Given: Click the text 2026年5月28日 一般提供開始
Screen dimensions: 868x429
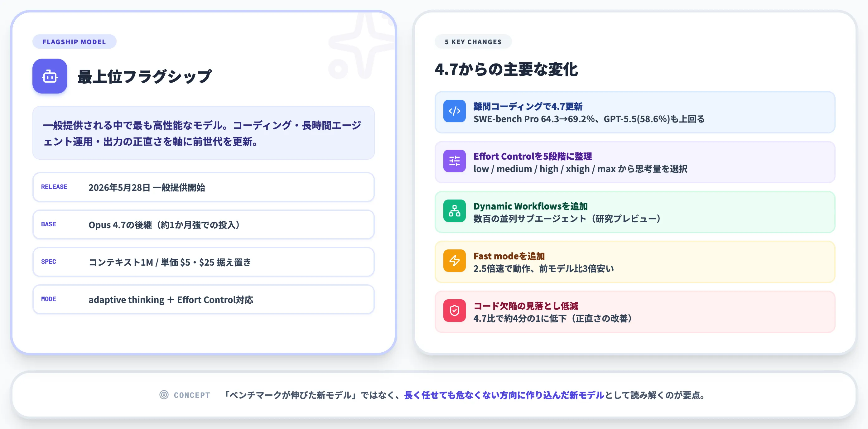Looking at the screenshot, I should point(147,187).
